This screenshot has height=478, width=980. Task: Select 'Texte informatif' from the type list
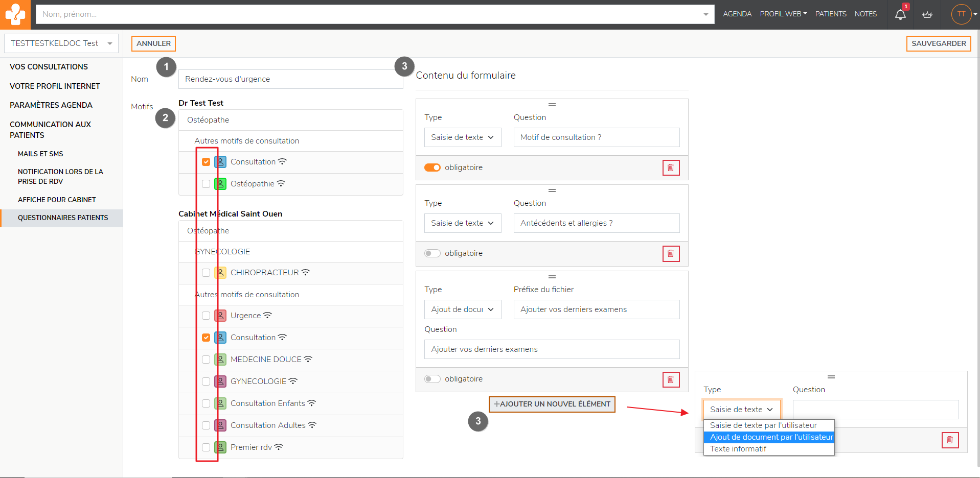pyautogui.click(x=738, y=449)
